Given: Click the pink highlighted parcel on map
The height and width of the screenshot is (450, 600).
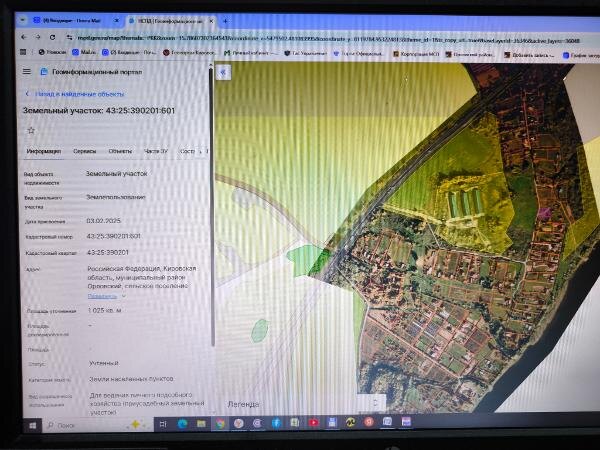Looking at the screenshot, I should (x=544, y=212).
